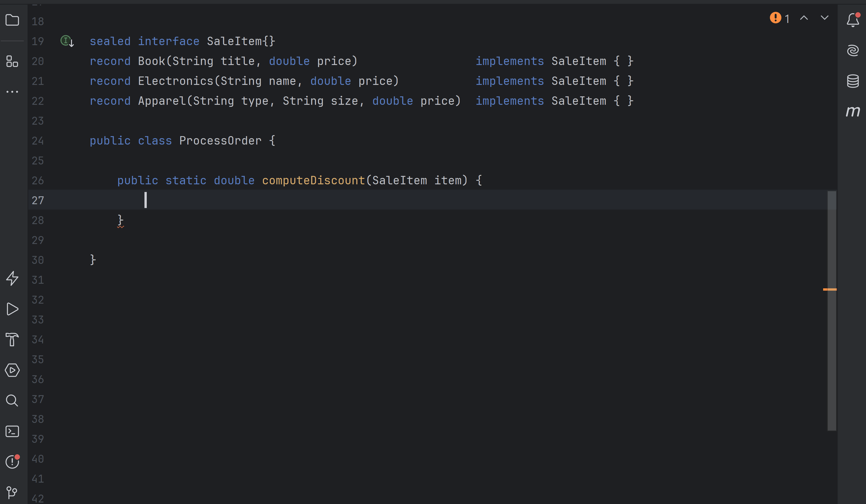Open the Notifications bell panel
This screenshot has height=504, width=866.
853,20
